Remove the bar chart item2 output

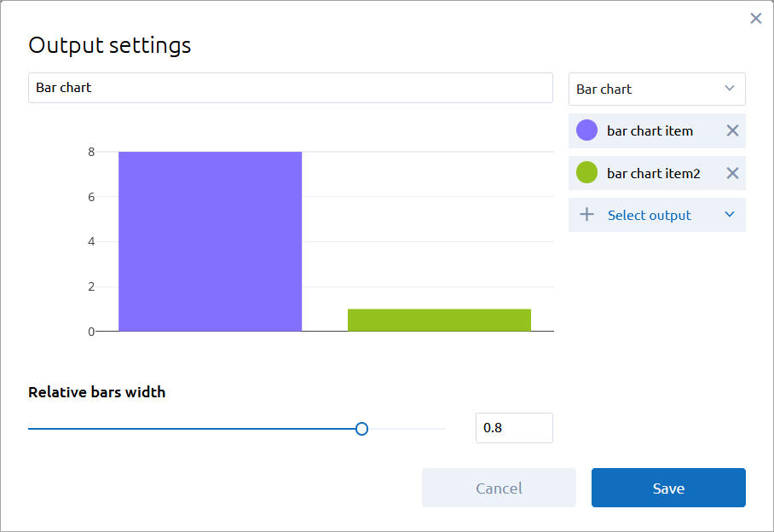click(732, 173)
